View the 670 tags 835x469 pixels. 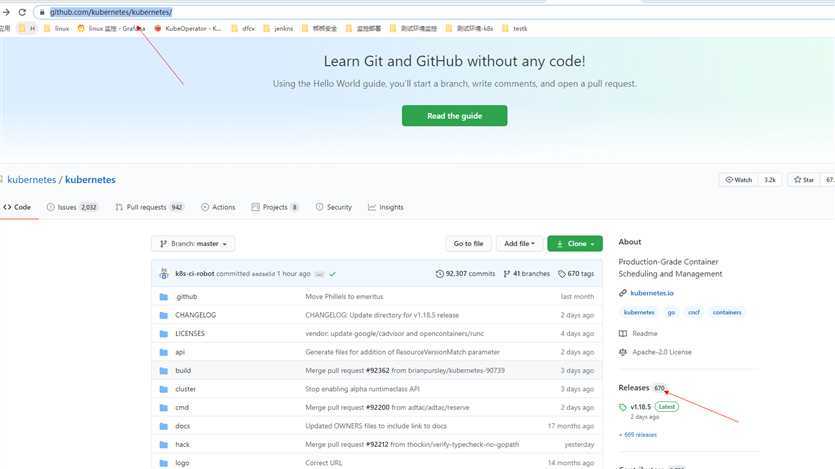(x=576, y=274)
